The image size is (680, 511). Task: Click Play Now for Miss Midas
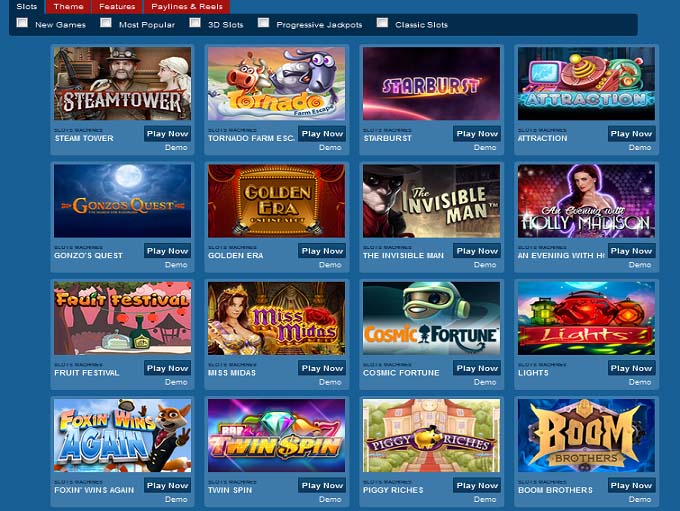322,368
